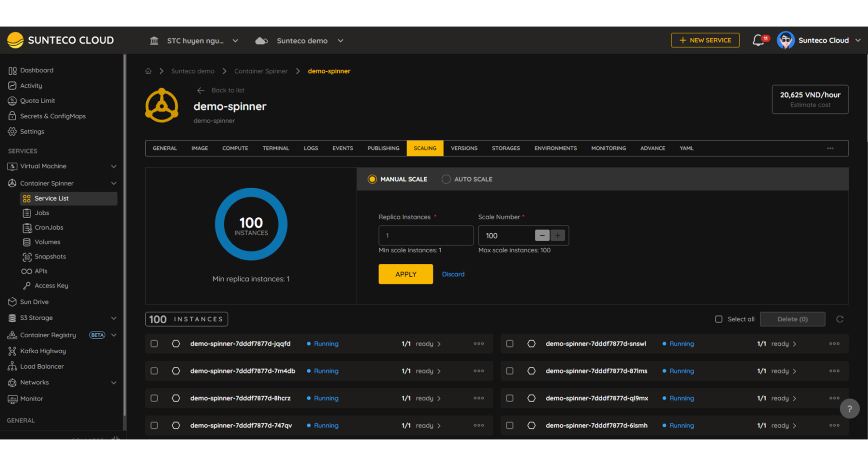This screenshot has height=466, width=868.
Task: Check the demo-spinner-7dddf7877d-747qv checkbox
Action: pyautogui.click(x=154, y=425)
